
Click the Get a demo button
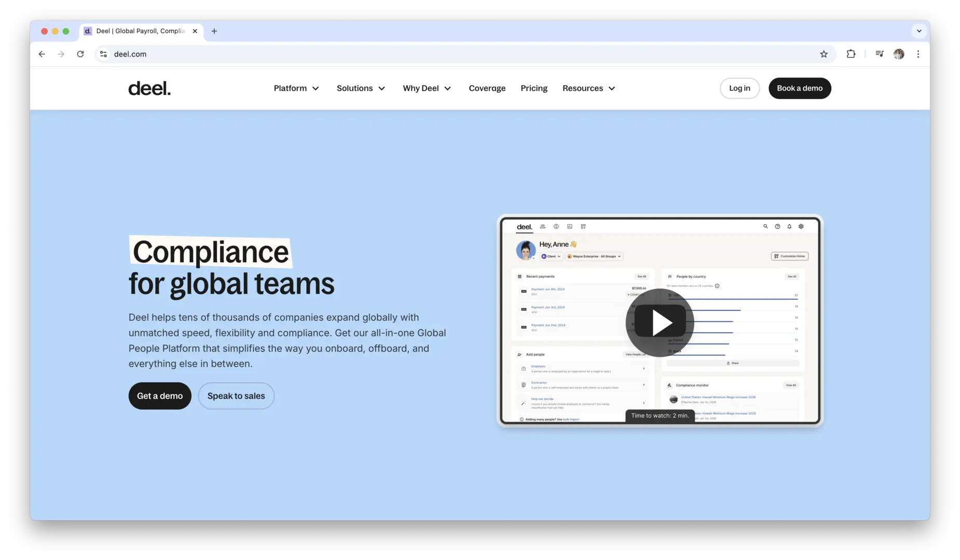[x=160, y=396]
